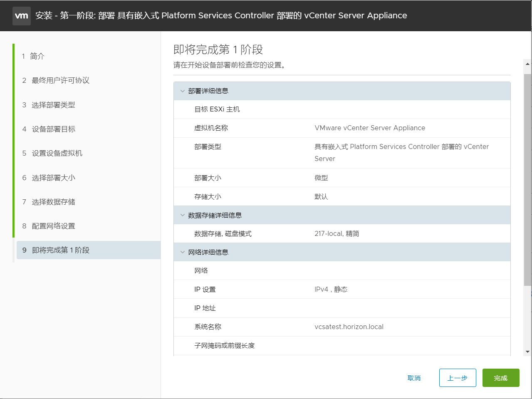Image resolution: width=532 pixels, height=399 pixels.
Task: Click the scrollbar up arrow
Action: click(x=527, y=64)
